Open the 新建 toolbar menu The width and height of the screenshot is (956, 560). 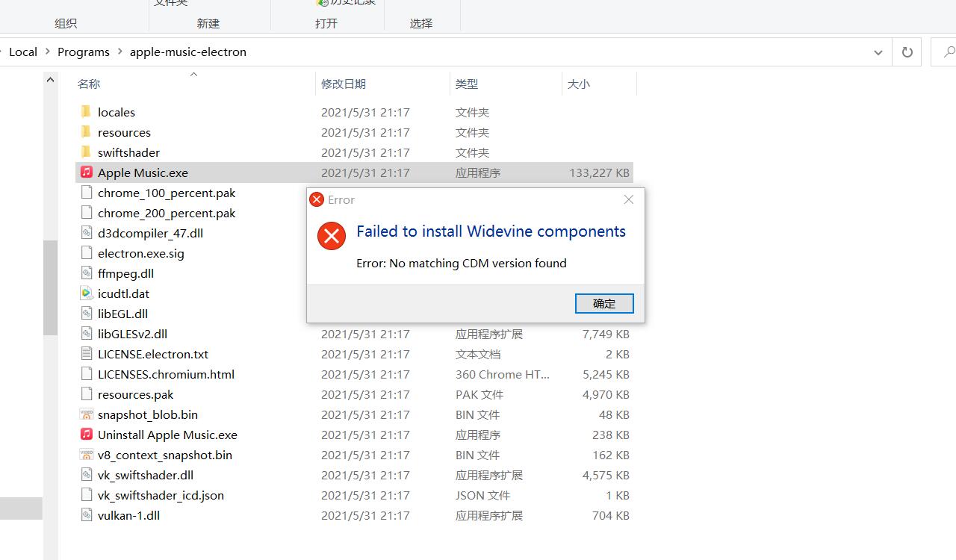tap(209, 23)
